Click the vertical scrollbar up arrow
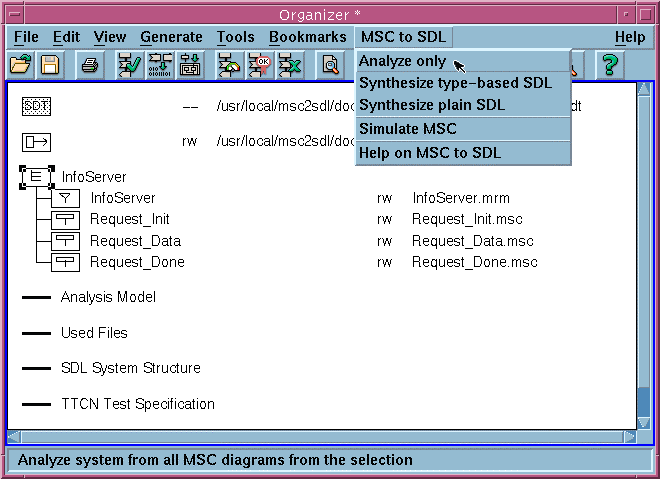 (x=644, y=89)
